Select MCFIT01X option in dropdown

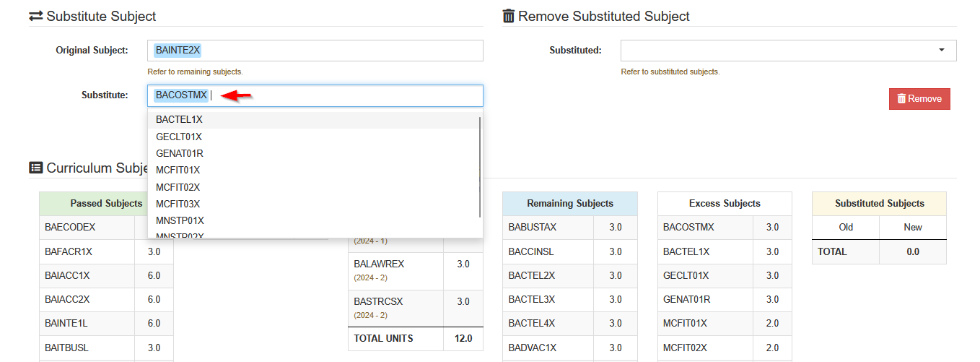coord(315,170)
